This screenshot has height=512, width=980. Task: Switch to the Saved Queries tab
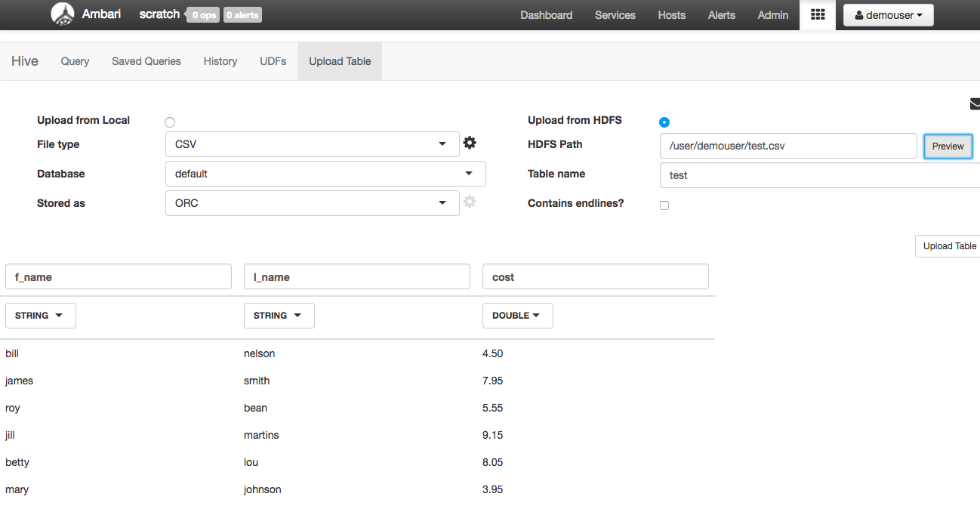[x=146, y=61]
